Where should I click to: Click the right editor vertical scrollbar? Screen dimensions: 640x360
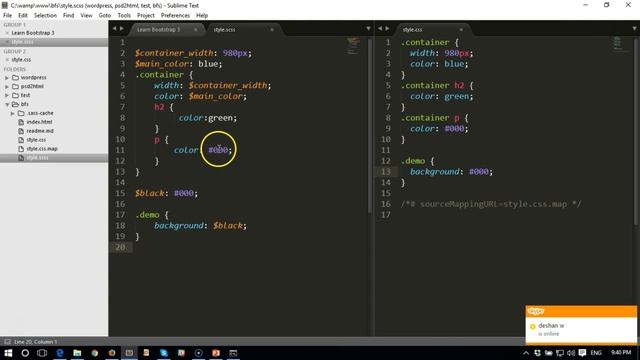[x=636, y=131]
